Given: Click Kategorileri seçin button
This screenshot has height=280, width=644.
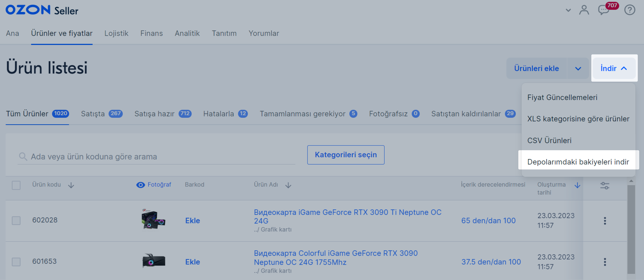Looking at the screenshot, I should tap(346, 155).
